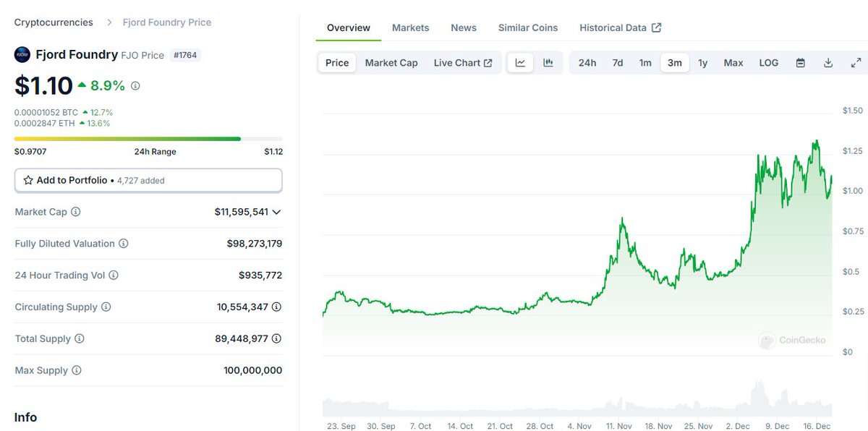Click the Fjord Foundry coin logo
This screenshot has height=431, width=868.
tap(22, 54)
